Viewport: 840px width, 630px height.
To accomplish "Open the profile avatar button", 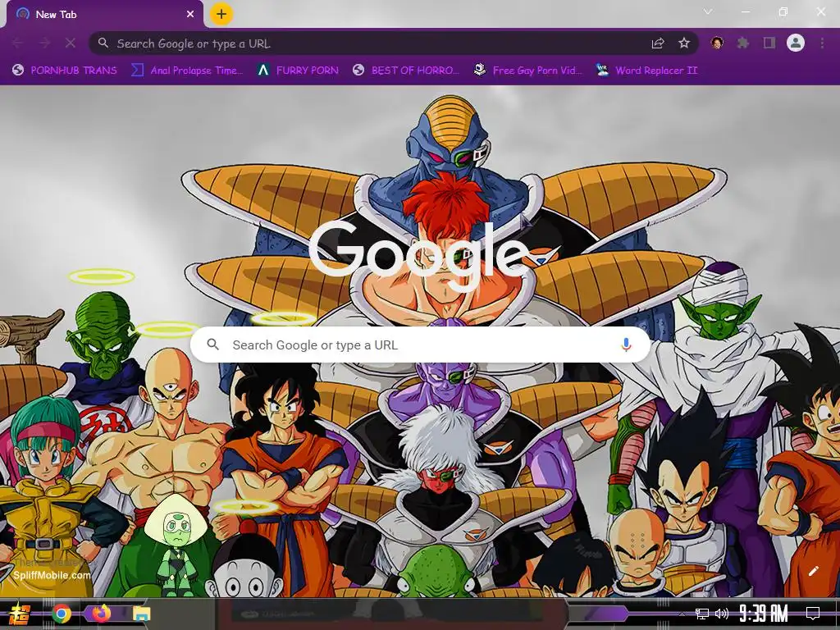I will [x=796, y=43].
